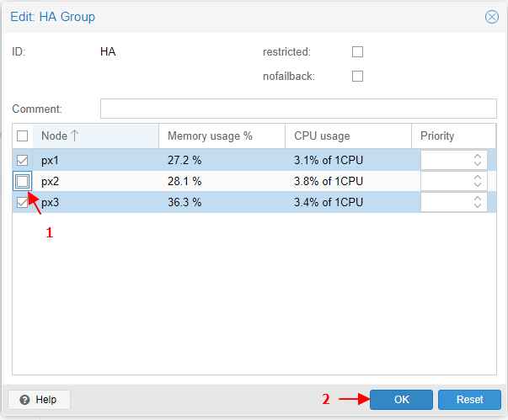Screen dimensions: 508x420
Task: Sort by Memory usage % column
Action: pyautogui.click(x=222, y=136)
